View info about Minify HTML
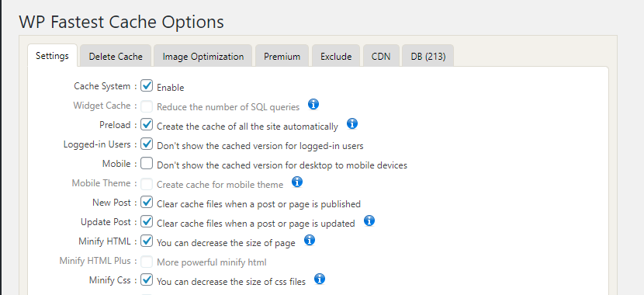Viewport: 644px width, 295px height. pyautogui.click(x=310, y=240)
